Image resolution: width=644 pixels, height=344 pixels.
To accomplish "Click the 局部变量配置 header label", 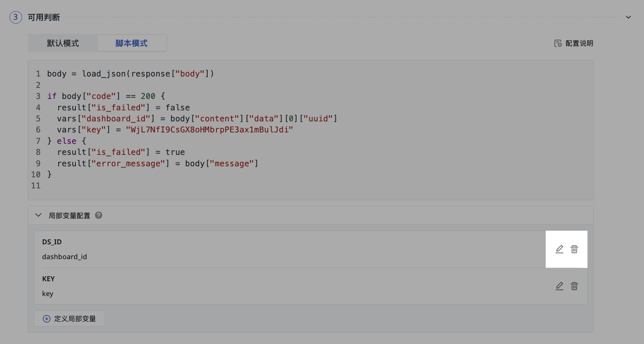I will (x=69, y=216).
